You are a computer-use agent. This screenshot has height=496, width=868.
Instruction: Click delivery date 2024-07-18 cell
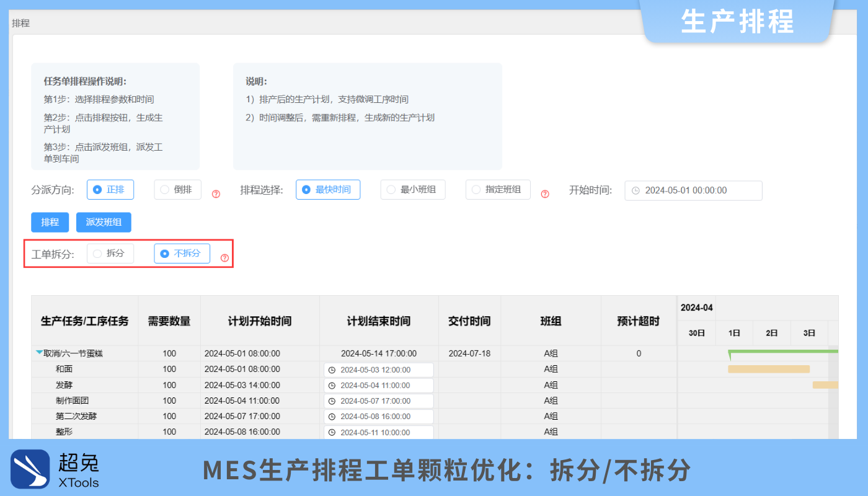click(x=469, y=353)
